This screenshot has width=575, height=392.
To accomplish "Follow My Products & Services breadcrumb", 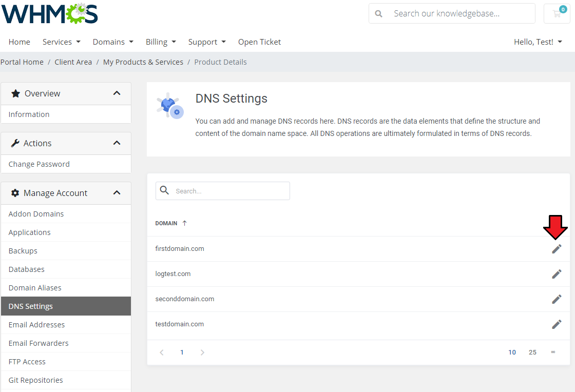I will tap(143, 62).
